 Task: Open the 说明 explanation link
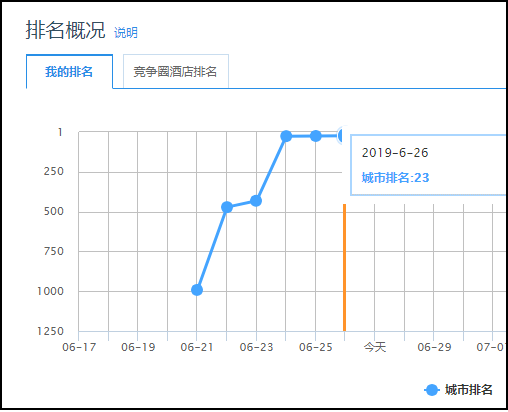126,33
